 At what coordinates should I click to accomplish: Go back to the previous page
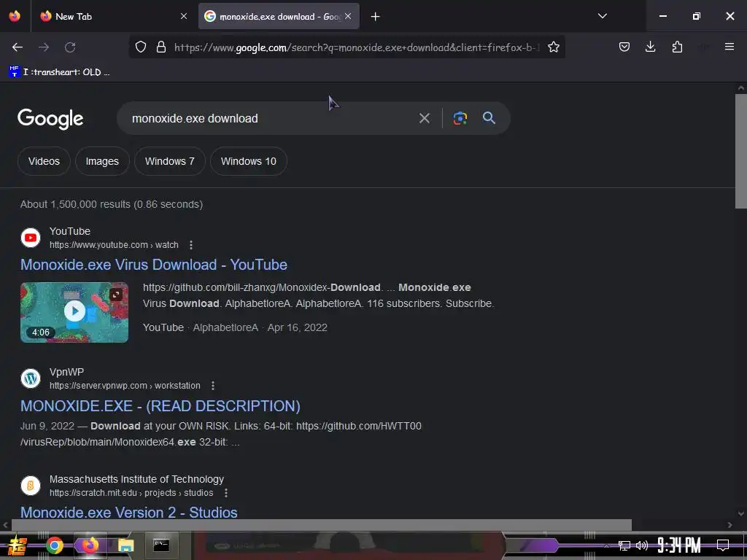click(18, 47)
